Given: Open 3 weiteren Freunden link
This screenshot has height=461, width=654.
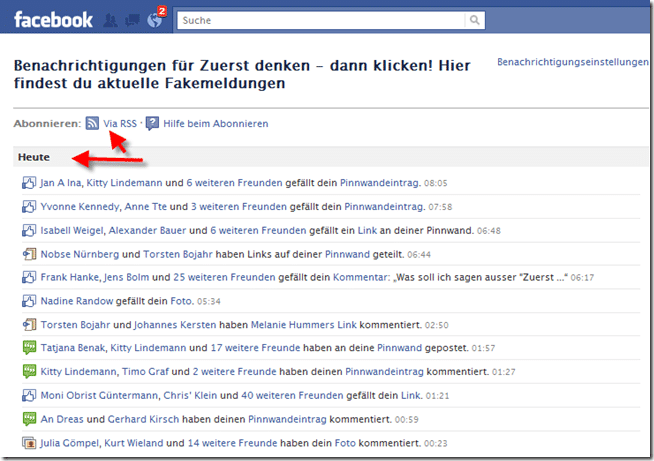Looking at the screenshot, I should (239, 207).
